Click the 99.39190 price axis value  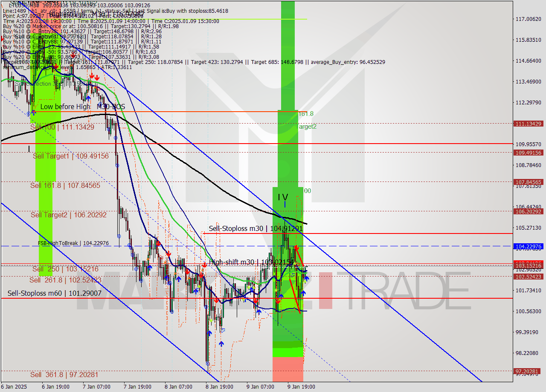pyautogui.click(x=529, y=332)
